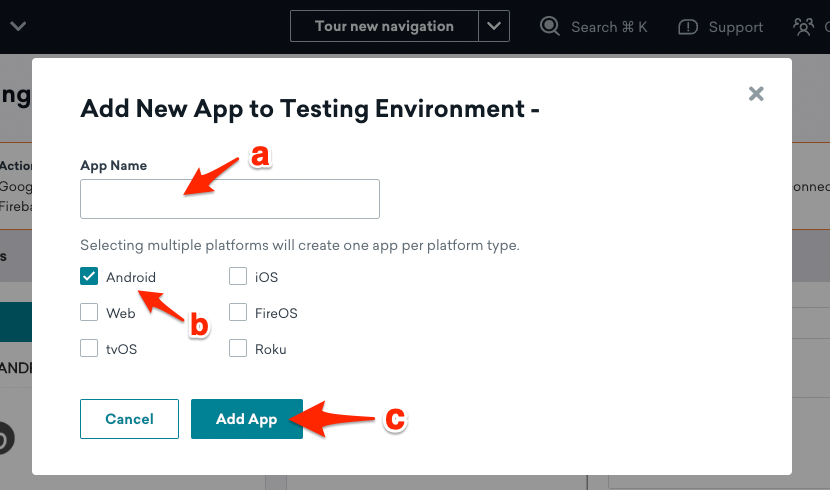Click the search magnifier icon
The width and height of the screenshot is (830, 490).
pos(549,26)
